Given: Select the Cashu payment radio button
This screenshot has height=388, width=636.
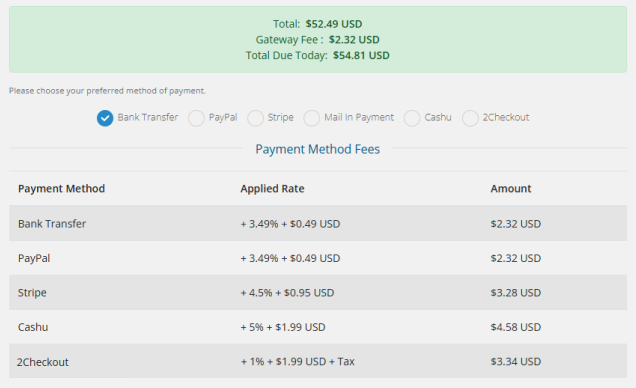Looking at the screenshot, I should pos(412,118).
